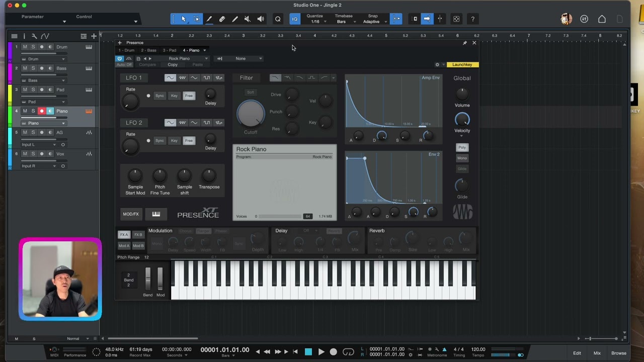Expand the Control dropdown arrow

135,22
